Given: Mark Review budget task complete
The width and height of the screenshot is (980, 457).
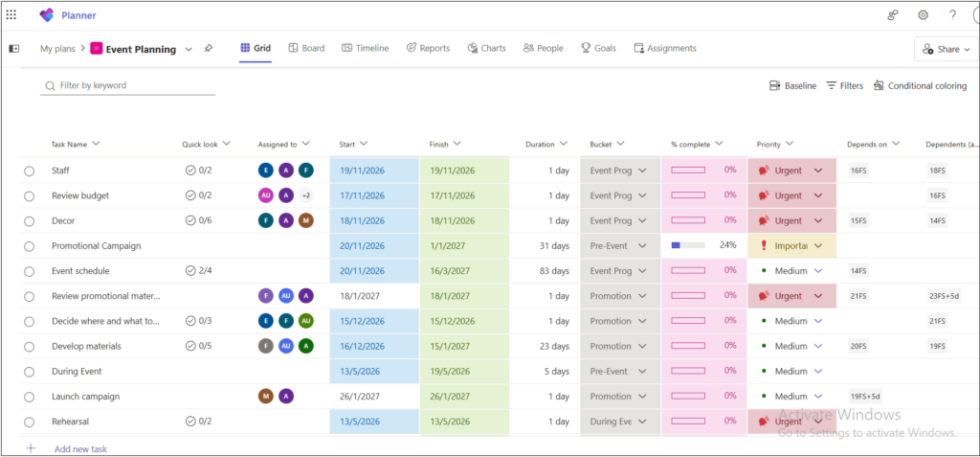Looking at the screenshot, I should (x=29, y=196).
